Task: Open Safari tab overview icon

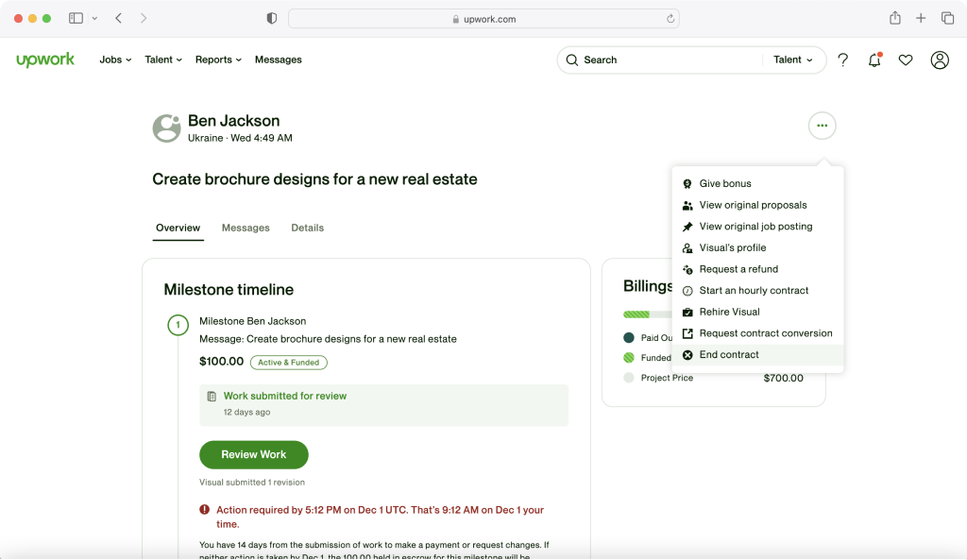Action: 947,18
